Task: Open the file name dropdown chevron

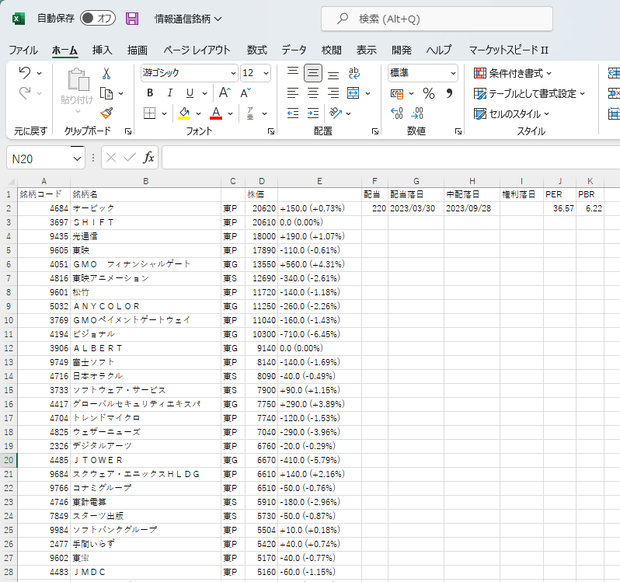Action: tap(218, 19)
